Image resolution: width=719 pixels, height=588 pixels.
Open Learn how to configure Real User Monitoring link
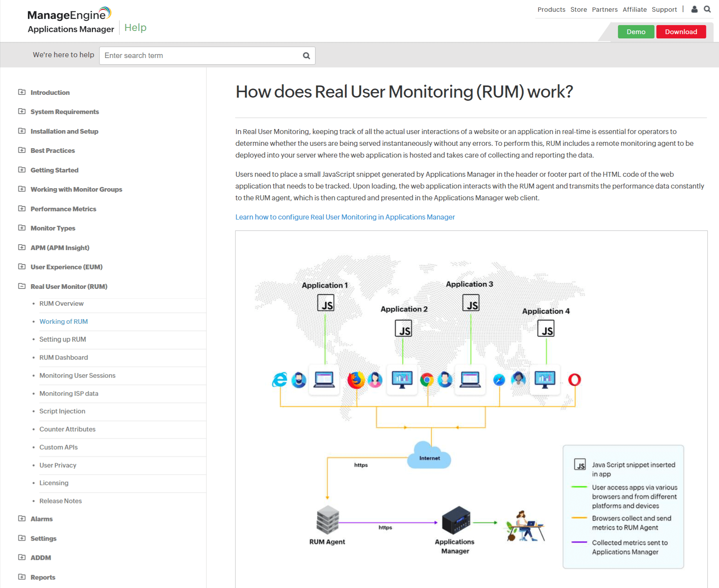[x=345, y=217]
